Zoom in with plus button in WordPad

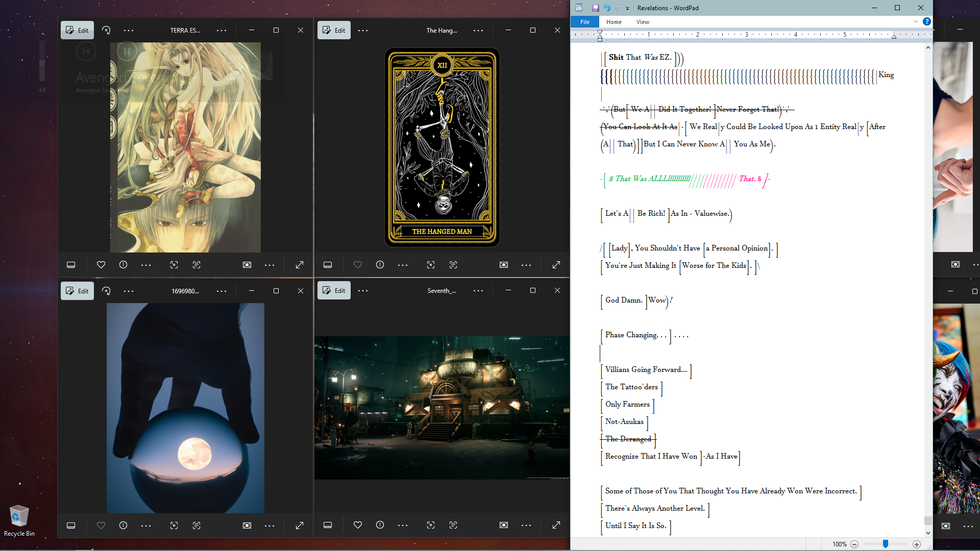tap(917, 544)
